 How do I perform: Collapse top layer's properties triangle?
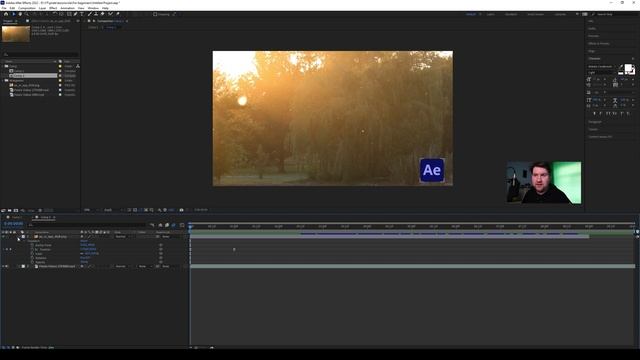[x=19, y=236]
